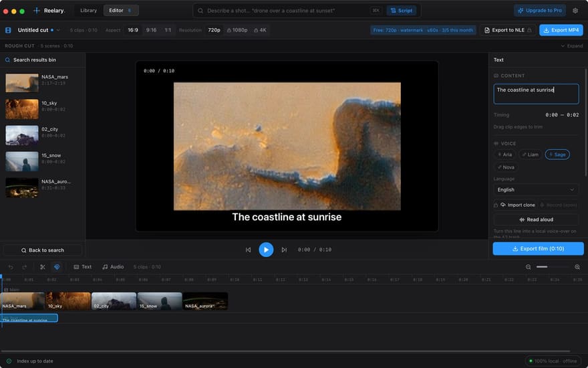
Task: Select NASA_auro... clip in results bin
Action: click(x=42, y=187)
